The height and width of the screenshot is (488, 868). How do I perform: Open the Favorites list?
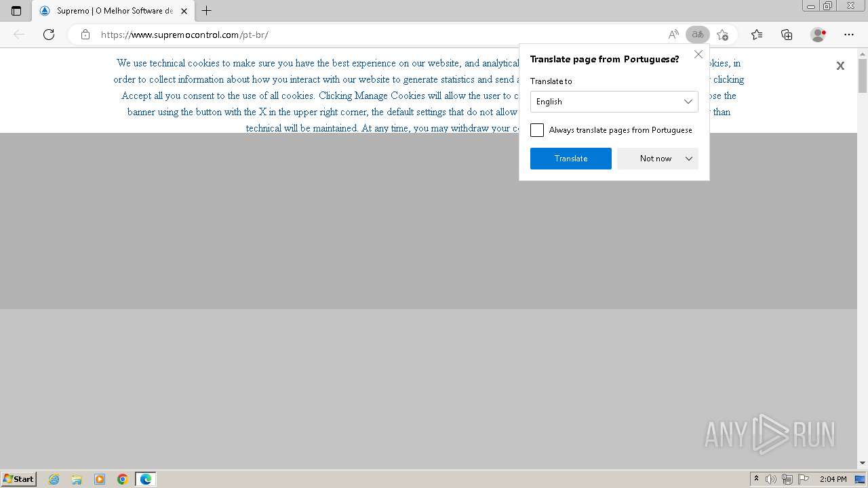[x=757, y=35]
